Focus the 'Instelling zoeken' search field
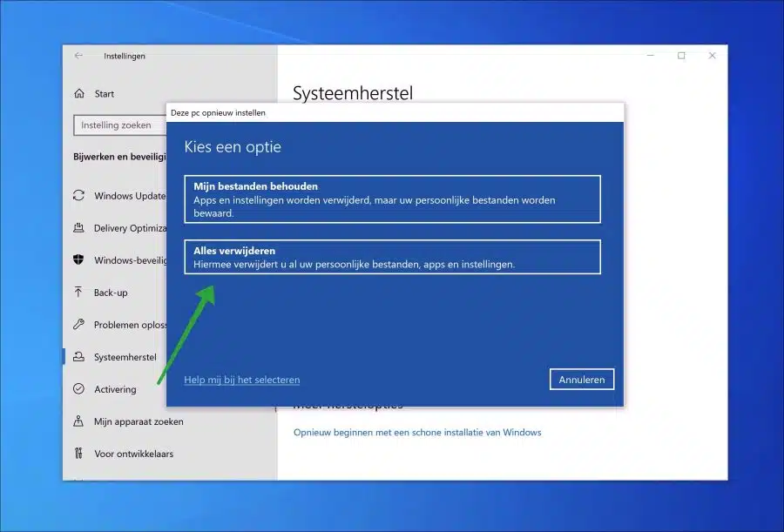This screenshot has width=784, height=532. click(120, 125)
